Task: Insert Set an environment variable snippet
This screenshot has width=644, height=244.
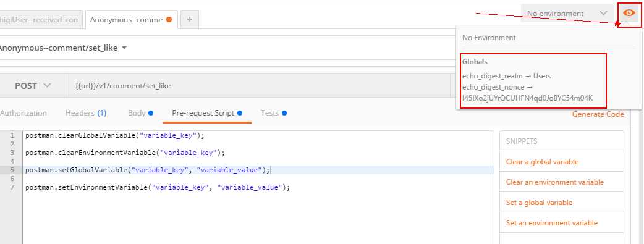Action: pyautogui.click(x=551, y=223)
